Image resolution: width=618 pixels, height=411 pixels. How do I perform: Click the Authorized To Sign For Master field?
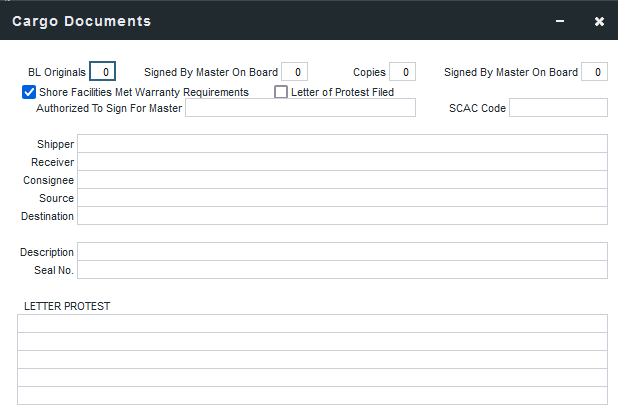[x=300, y=108]
